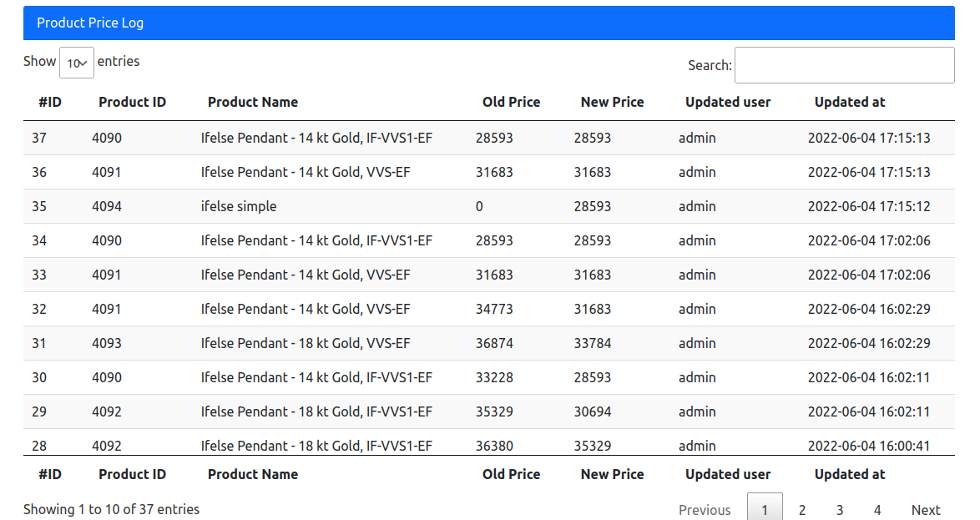This screenshot has width=980, height=520.
Task: Open the Show entries dropdown
Action: tap(76, 63)
